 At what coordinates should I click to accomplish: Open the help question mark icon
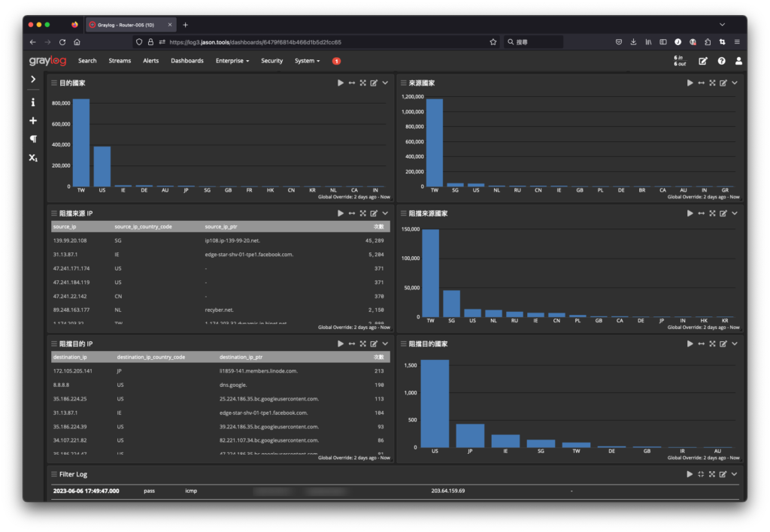coord(721,61)
